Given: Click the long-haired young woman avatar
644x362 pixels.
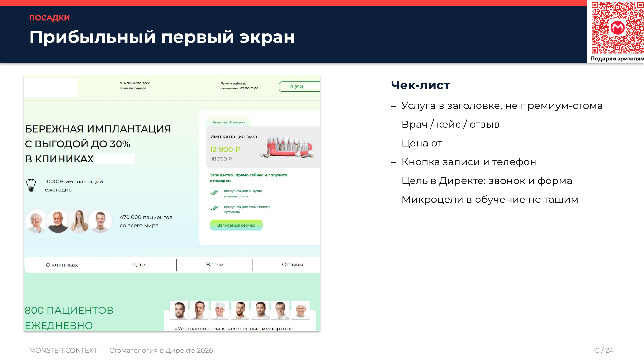Looking at the screenshot, I should (x=79, y=221).
